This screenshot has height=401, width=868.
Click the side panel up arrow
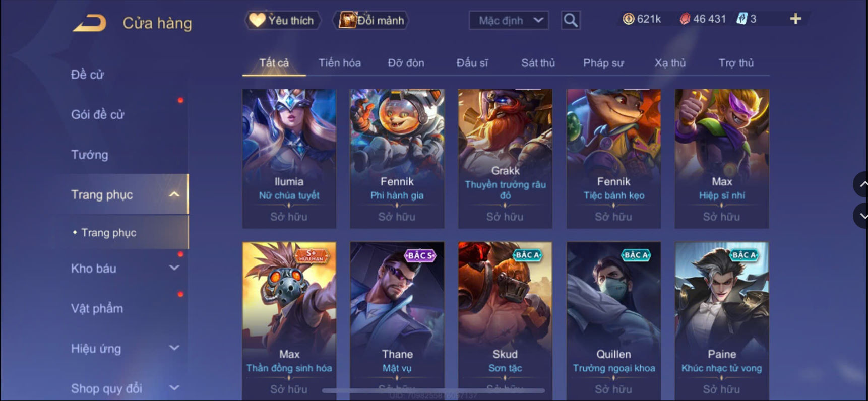tap(861, 184)
